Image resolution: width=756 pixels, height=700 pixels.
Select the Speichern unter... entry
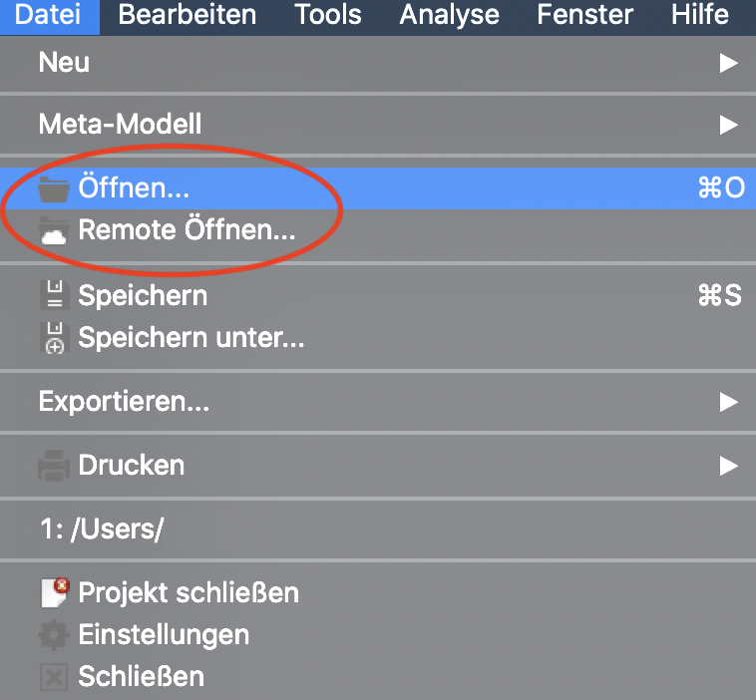pyautogui.click(x=191, y=338)
